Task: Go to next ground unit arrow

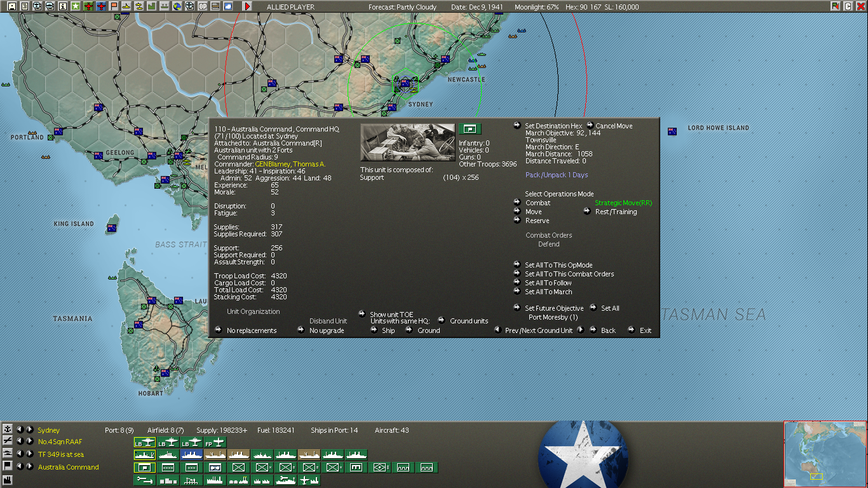Action: coord(581,330)
